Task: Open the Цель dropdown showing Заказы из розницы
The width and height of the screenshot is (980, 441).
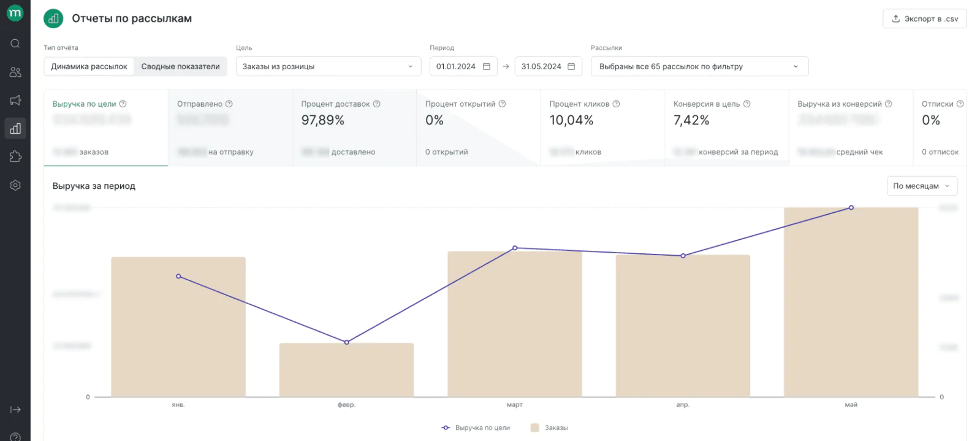Action: coord(329,66)
